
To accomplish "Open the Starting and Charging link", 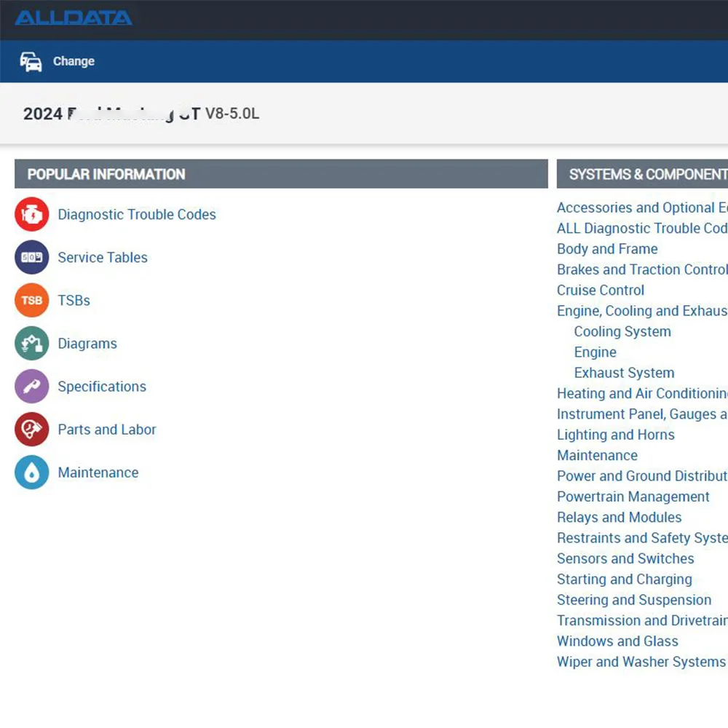I will pyautogui.click(x=625, y=579).
